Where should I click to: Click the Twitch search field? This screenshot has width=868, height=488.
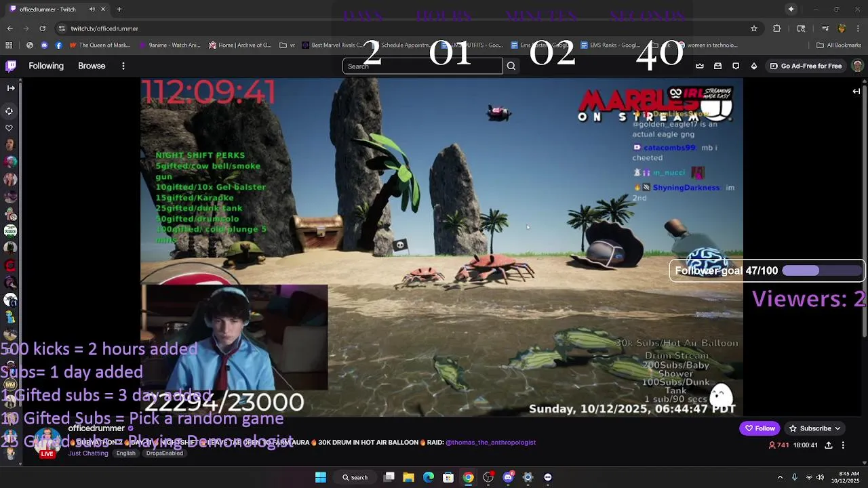point(422,66)
